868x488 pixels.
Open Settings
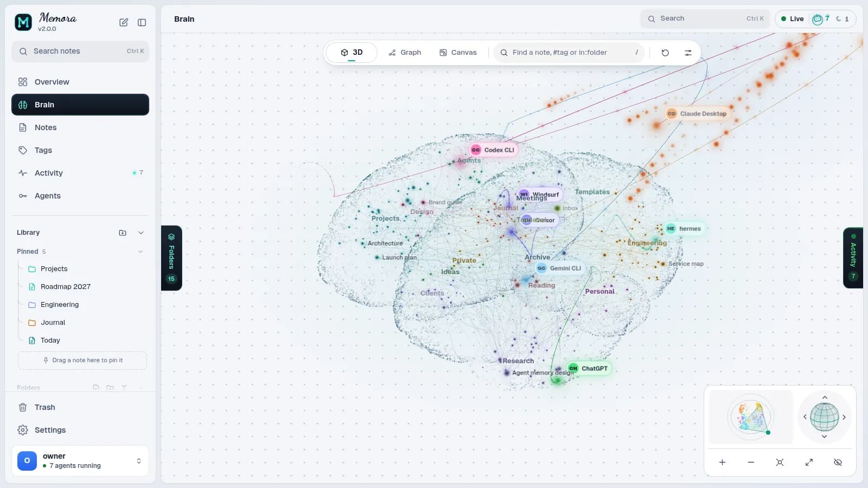pyautogui.click(x=80, y=430)
